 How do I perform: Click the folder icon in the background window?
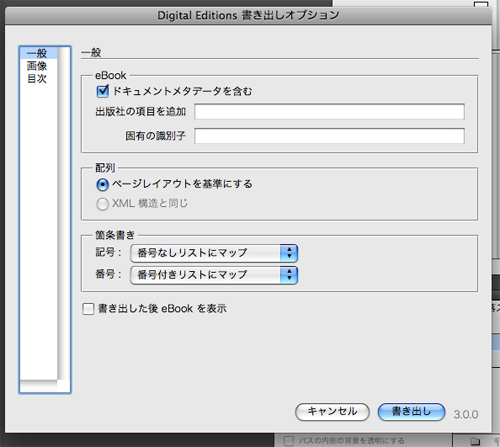(475, 441)
